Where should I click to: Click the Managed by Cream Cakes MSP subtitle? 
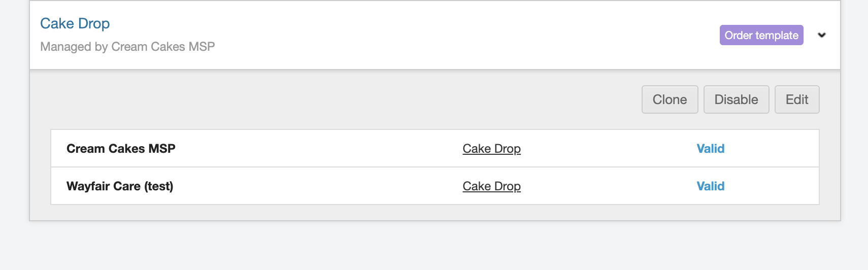click(x=127, y=47)
